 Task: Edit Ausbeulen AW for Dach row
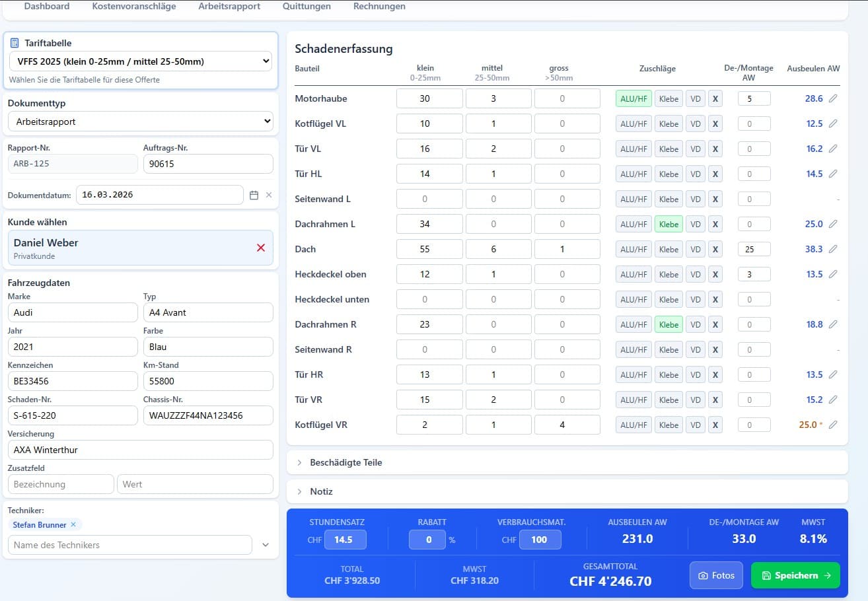click(833, 249)
